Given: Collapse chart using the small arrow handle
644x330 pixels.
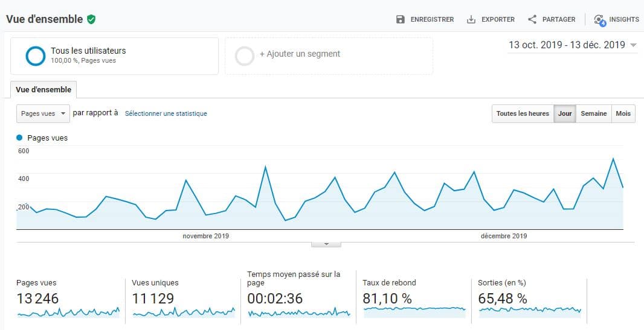Looking at the screenshot, I should 326,244.
